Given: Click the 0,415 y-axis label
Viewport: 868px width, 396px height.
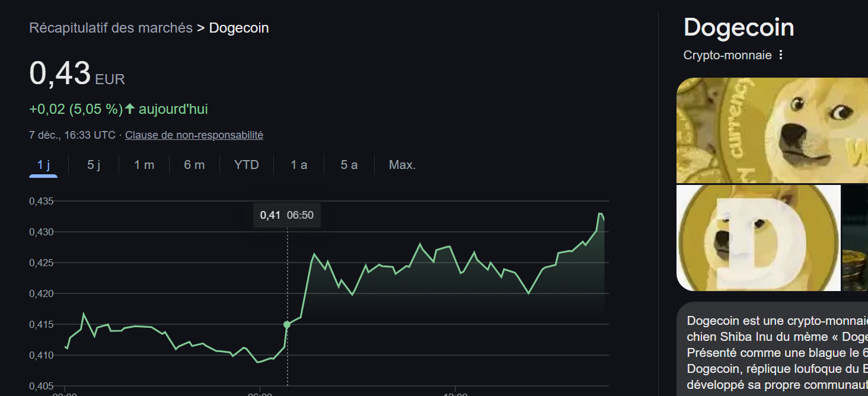Looking at the screenshot, I should tap(42, 324).
